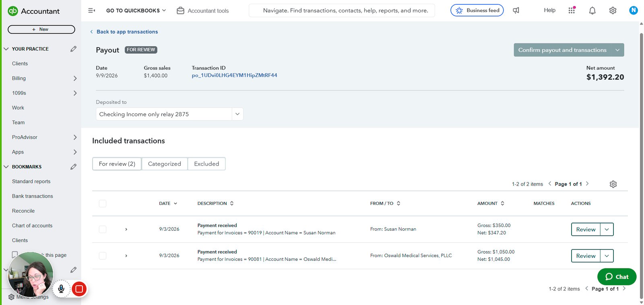The width and height of the screenshot is (644, 305).
Task: Go to next page arrow above table
Action: 587,184
